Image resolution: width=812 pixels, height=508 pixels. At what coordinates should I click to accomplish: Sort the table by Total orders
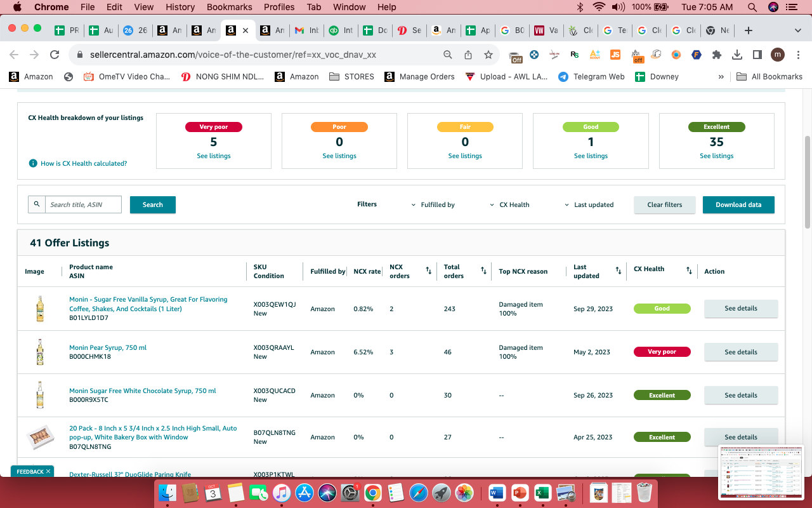coord(483,271)
